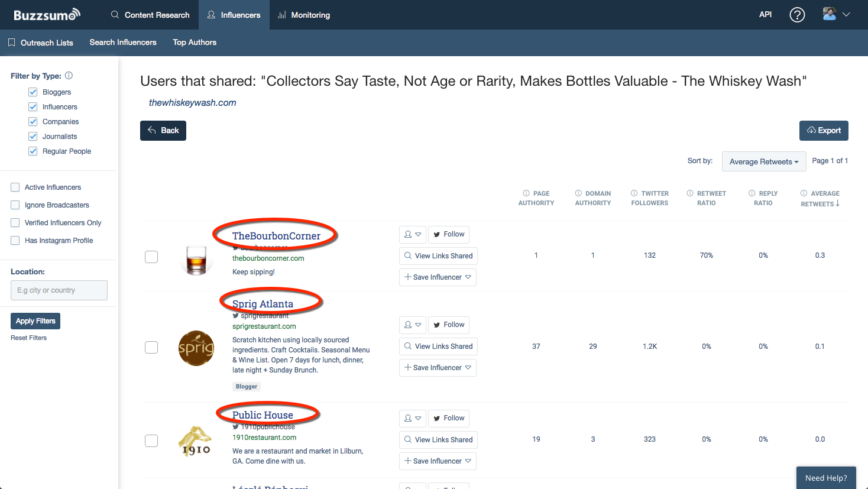Open Search Influencers section
Viewport: 868px width, 489px height.
click(123, 43)
